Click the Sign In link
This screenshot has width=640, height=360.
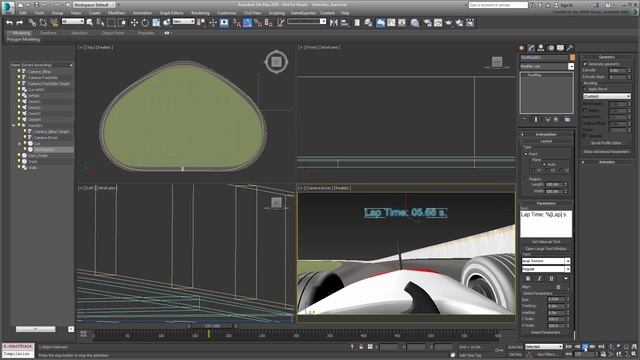[566, 5]
